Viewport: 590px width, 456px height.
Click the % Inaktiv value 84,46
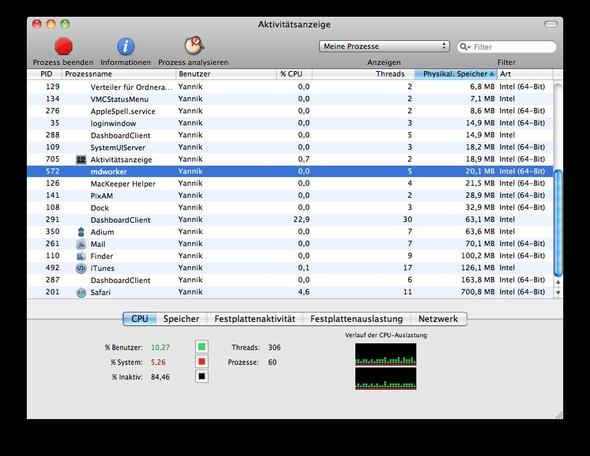tap(160, 377)
